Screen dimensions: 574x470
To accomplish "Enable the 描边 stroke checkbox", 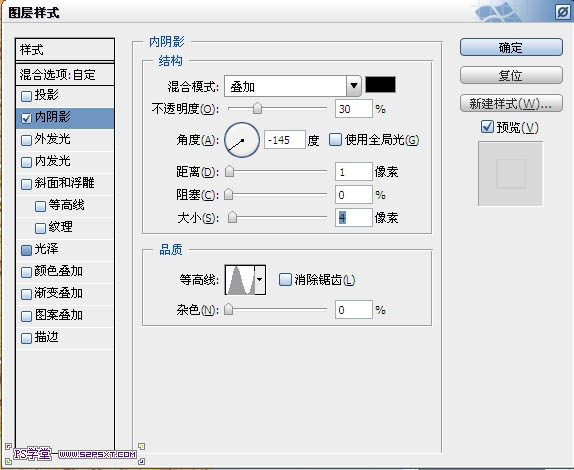I will click(x=26, y=338).
